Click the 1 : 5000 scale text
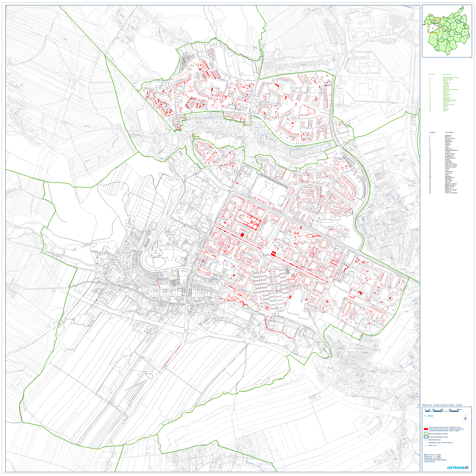 click(429, 416)
